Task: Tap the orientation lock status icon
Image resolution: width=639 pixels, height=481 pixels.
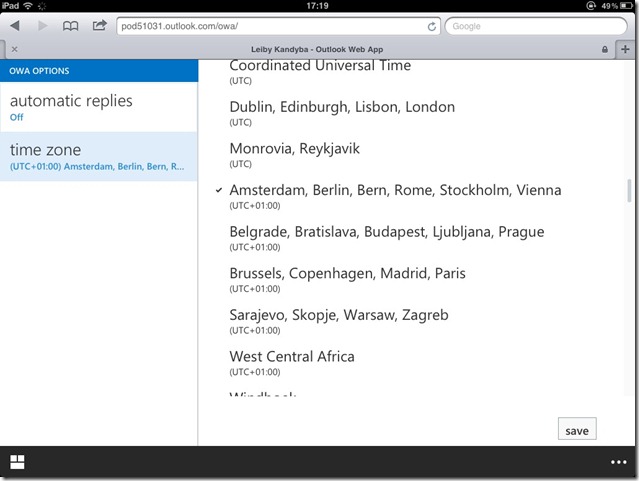Action: 591,6
